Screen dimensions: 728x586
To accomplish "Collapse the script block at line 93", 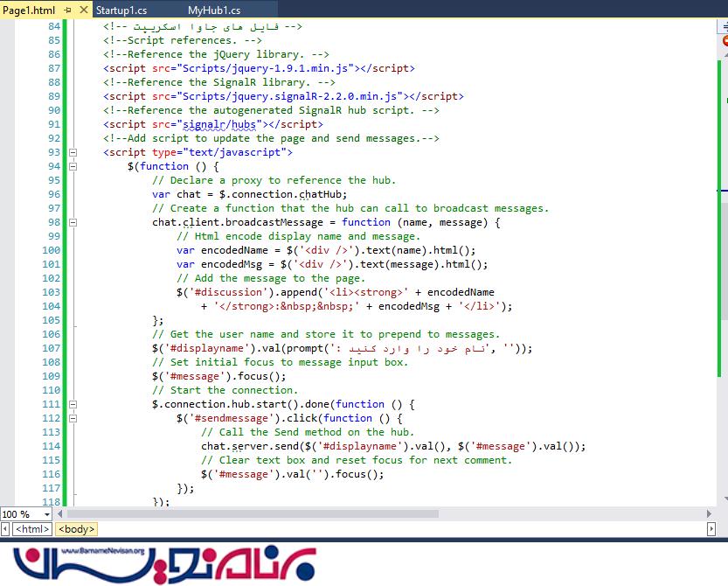I will pyautogui.click(x=72, y=152).
